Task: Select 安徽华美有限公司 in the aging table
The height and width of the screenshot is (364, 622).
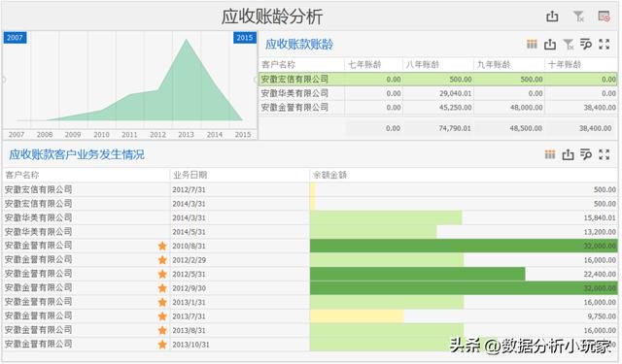Action: 294,93
